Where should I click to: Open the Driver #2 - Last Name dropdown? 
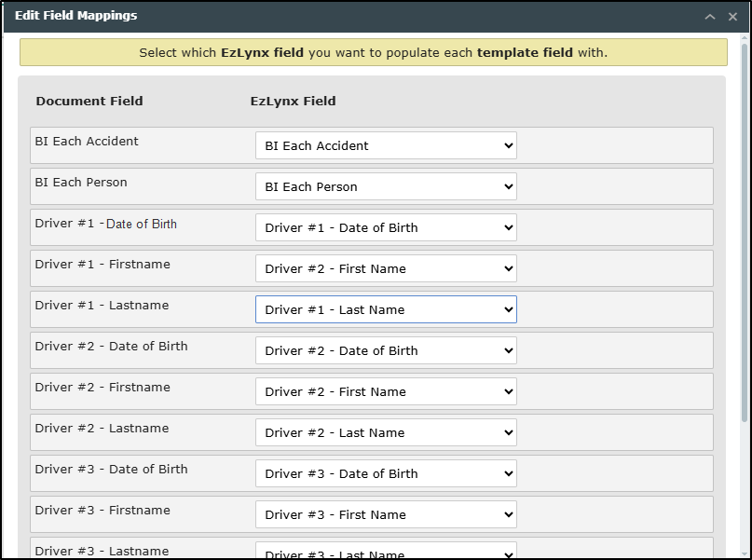point(386,432)
